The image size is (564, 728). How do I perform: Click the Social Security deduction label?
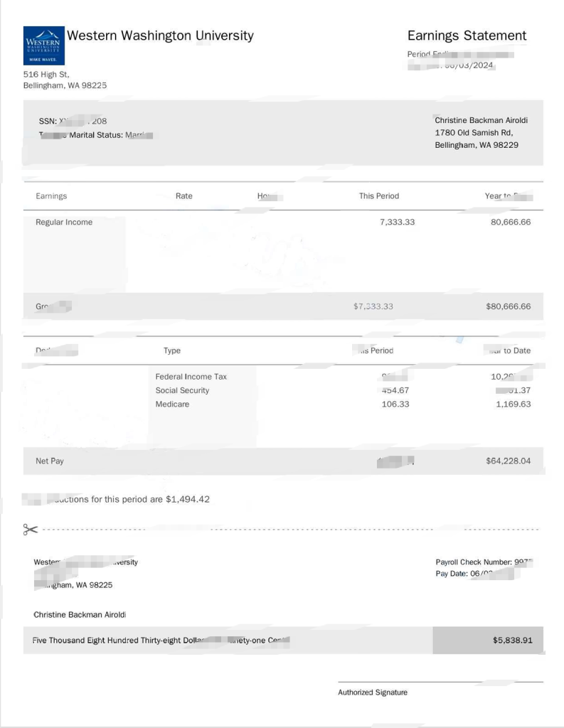pos(182,390)
